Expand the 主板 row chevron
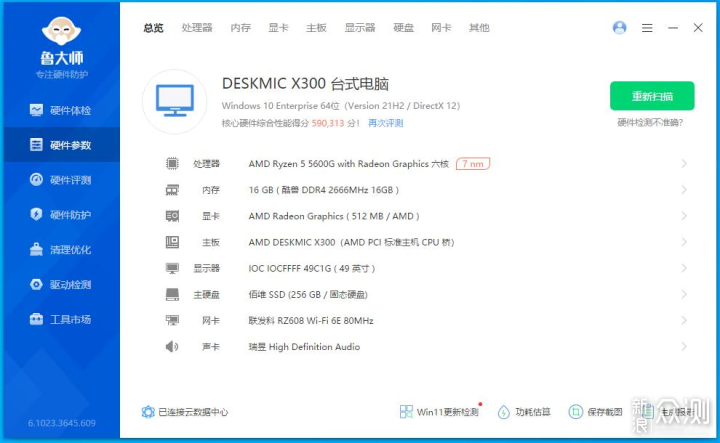 [684, 242]
